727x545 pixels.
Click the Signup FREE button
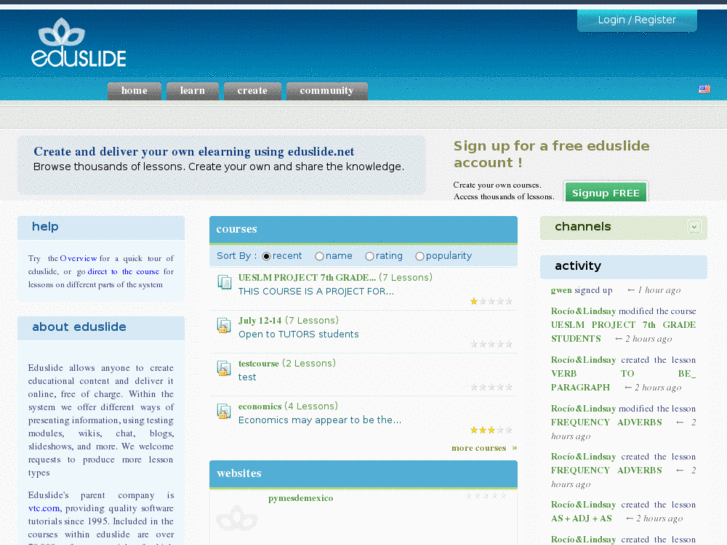606,192
